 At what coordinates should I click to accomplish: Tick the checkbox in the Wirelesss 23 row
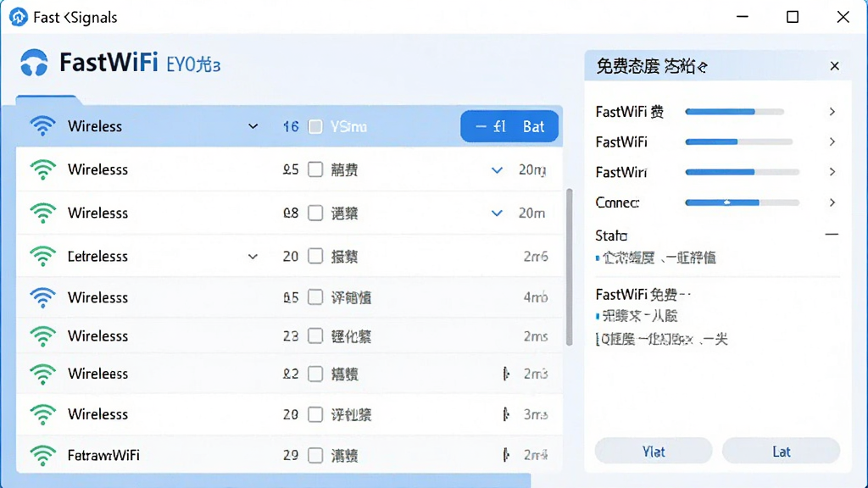(315, 335)
